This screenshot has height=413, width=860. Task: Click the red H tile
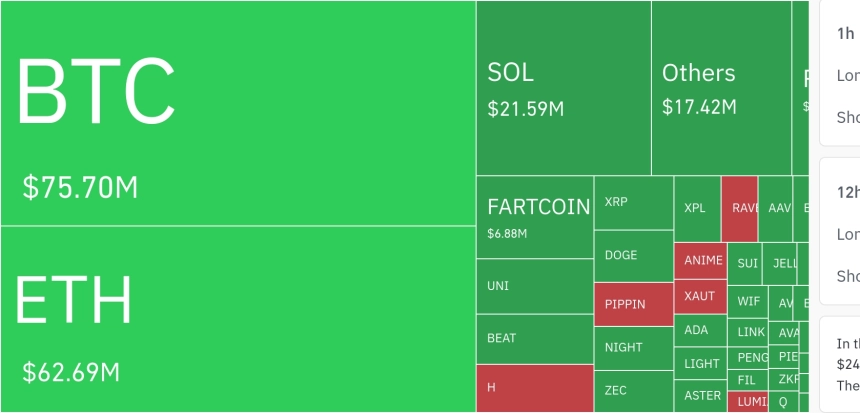point(534,388)
